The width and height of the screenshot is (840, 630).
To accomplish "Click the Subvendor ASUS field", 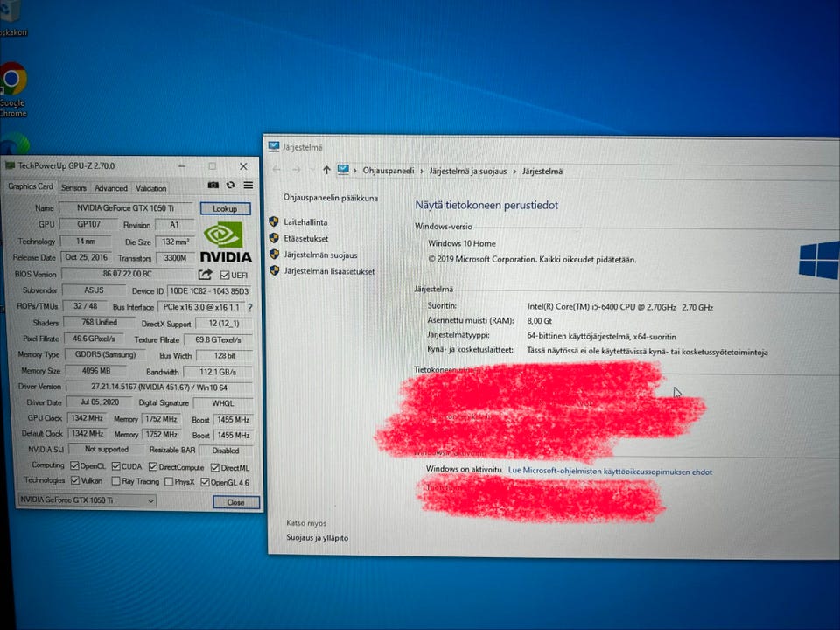I will tap(94, 290).
